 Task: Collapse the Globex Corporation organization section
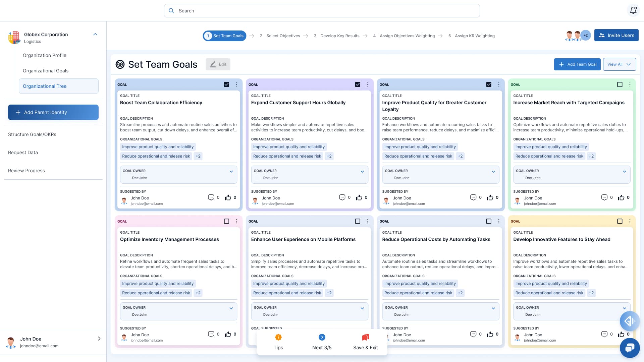click(x=95, y=34)
